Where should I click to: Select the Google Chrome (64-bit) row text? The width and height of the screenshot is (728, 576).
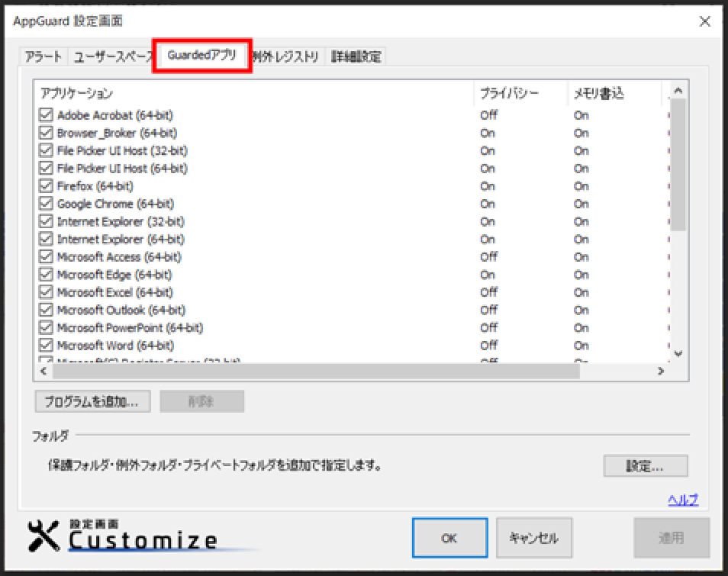[x=115, y=203]
